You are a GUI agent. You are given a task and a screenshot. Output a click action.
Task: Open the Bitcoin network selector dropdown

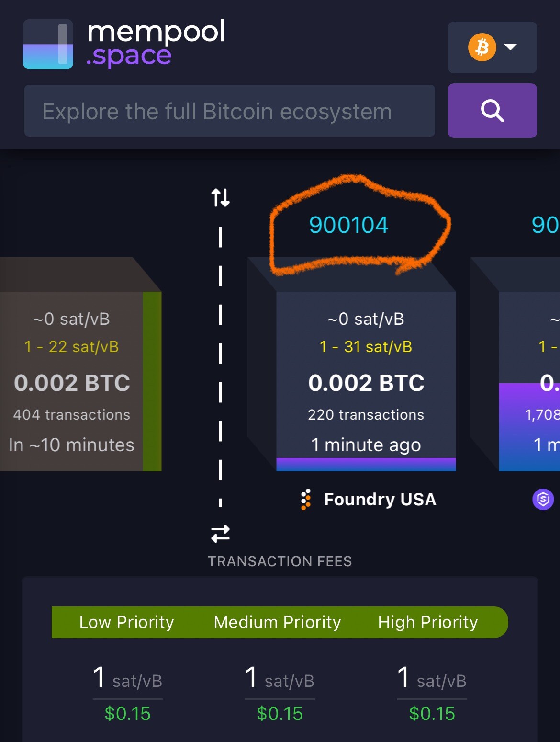(x=492, y=47)
